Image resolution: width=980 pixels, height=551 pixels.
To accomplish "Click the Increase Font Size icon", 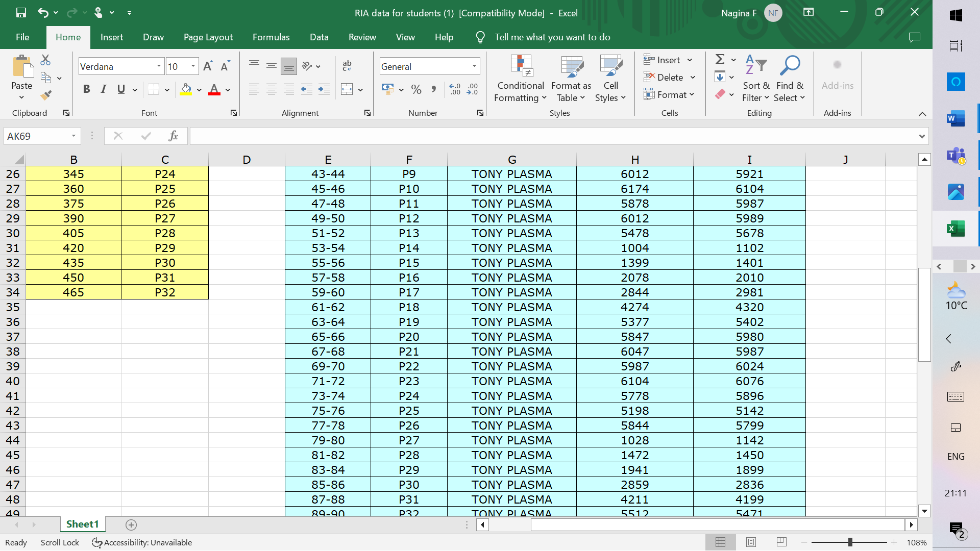I will 208,66.
